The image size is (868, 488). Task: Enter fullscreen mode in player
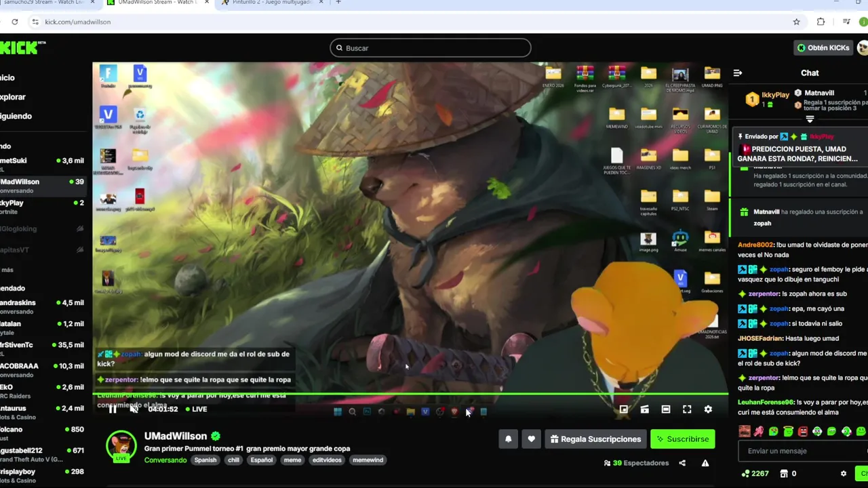687,409
